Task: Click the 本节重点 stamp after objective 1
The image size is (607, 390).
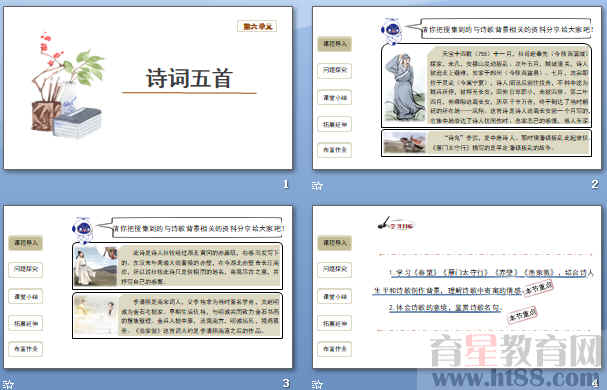Action: (539, 289)
